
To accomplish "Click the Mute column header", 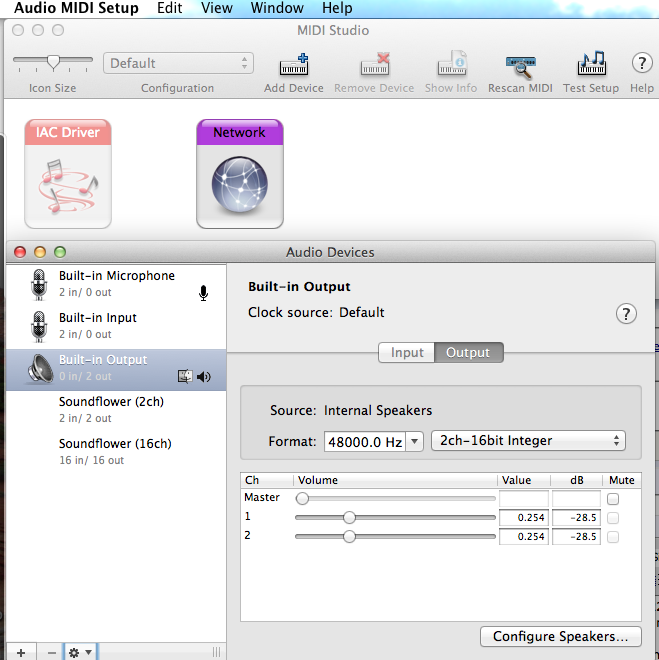I will [622, 480].
